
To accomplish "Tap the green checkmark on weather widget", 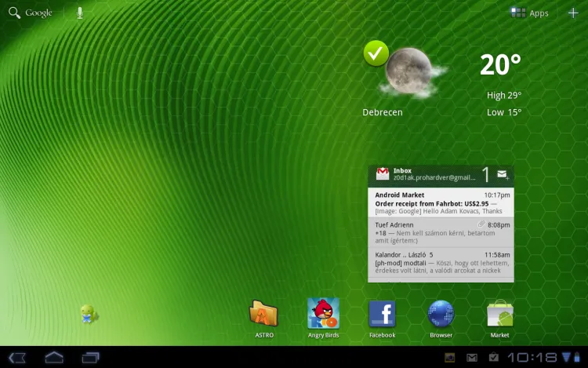I will 376,53.
